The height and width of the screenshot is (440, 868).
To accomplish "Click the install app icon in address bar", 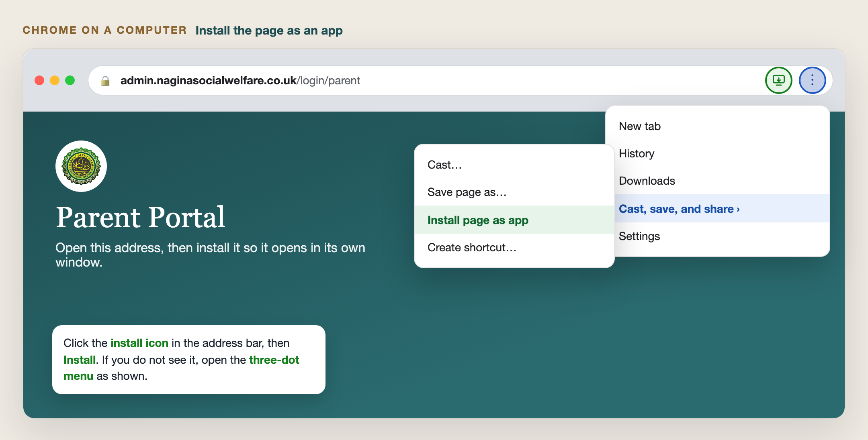I will (778, 80).
